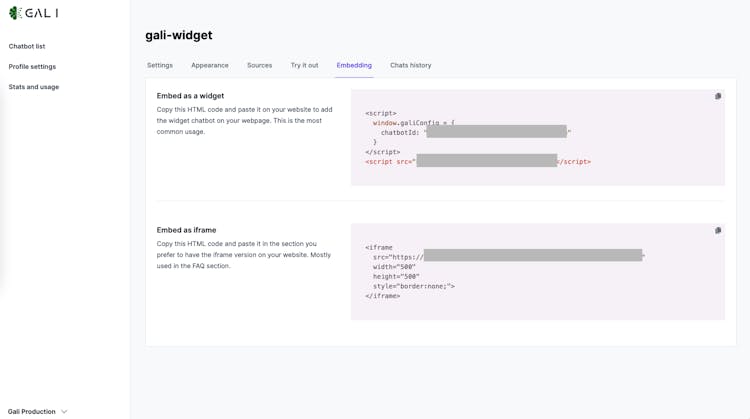
Task: Click the Gali Production workspace name
Action: tap(32, 412)
